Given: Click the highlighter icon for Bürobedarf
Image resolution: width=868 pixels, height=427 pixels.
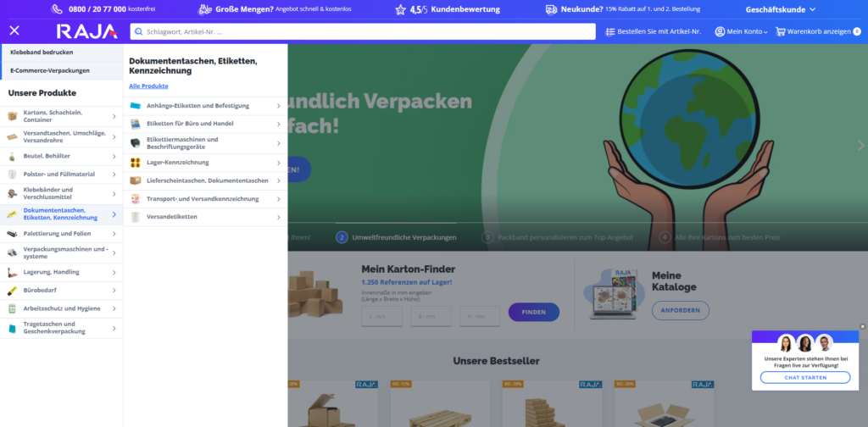Looking at the screenshot, I should coord(12,291).
